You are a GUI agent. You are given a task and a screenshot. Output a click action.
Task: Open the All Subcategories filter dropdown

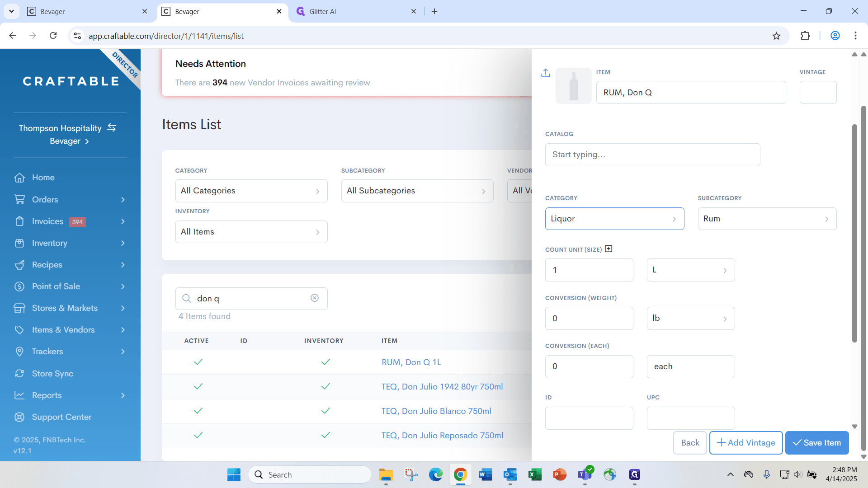pyautogui.click(x=417, y=191)
